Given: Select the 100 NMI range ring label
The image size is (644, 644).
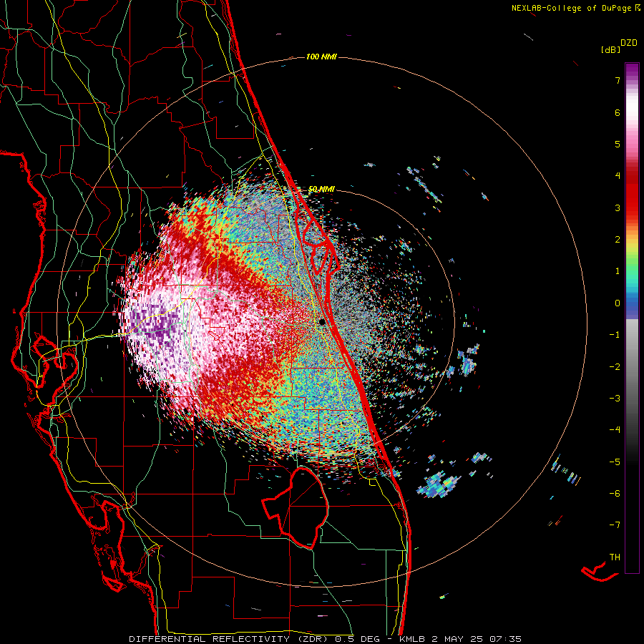Looking at the screenshot, I should coord(321,57).
